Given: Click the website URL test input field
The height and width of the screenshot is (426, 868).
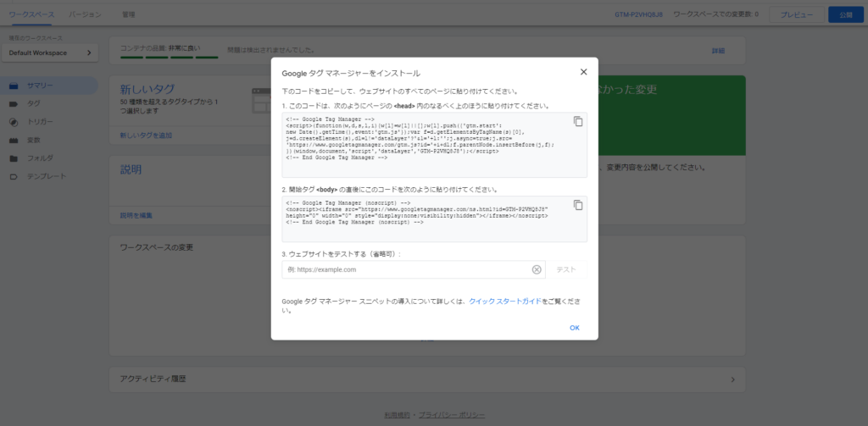Looking at the screenshot, I should [x=414, y=269].
